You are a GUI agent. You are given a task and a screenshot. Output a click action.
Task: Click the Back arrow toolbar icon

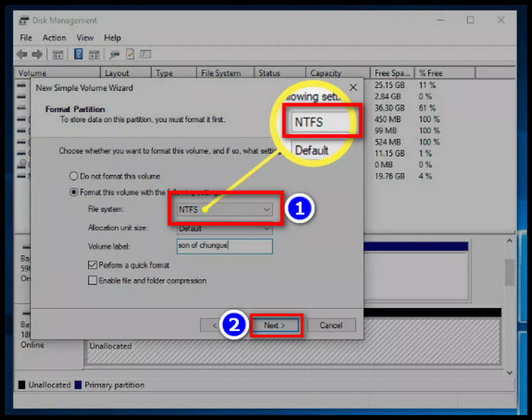22,54
